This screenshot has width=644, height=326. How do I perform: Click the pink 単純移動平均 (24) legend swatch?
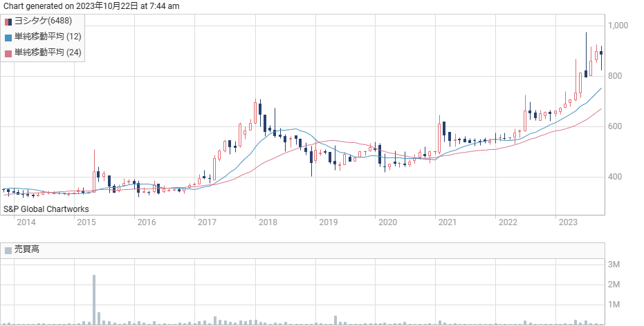click(x=8, y=53)
